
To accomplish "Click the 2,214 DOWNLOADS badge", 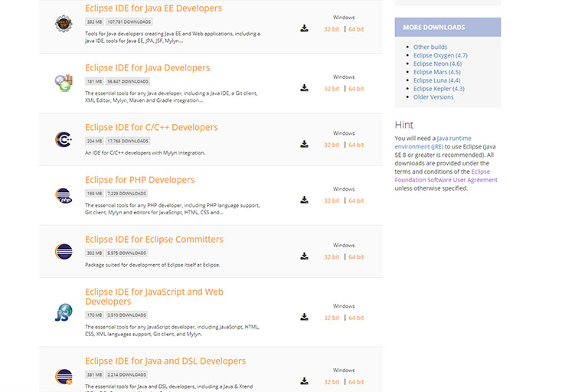I will [126, 374].
